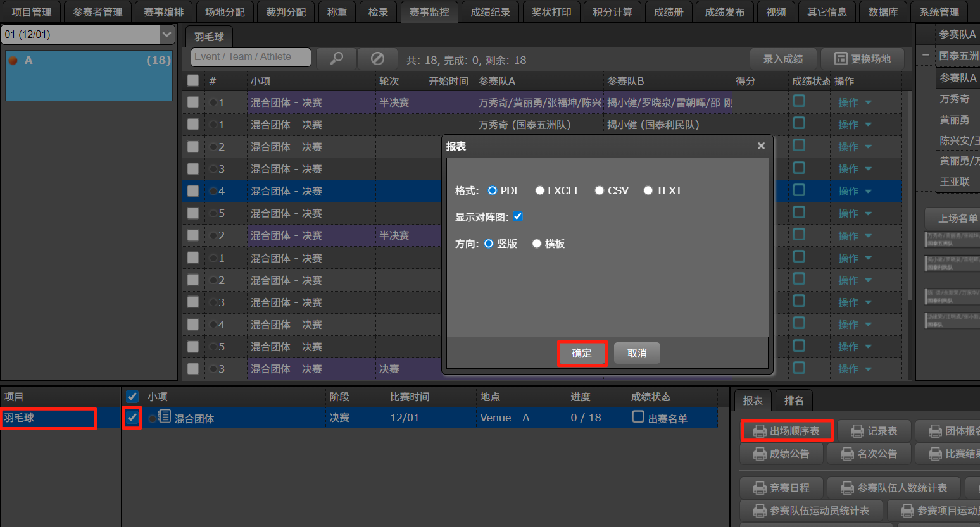Collapse the 国泰五洲 team tree node
Image resolution: width=980 pixels, height=527 pixels.
[x=926, y=56]
